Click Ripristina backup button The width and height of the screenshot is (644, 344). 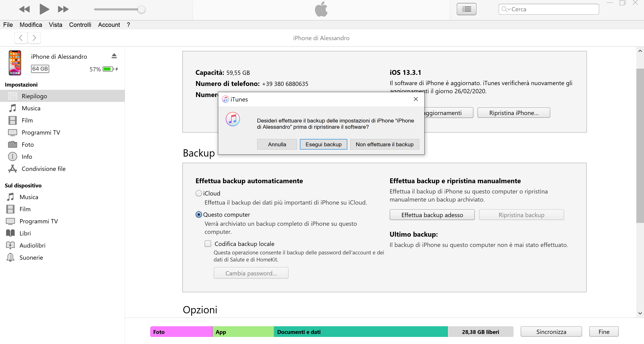click(x=521, y=215)
